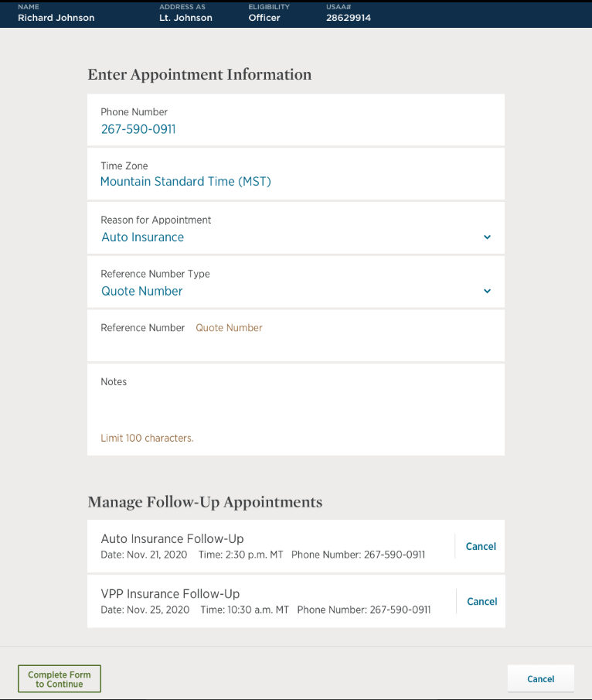Click the Limit 100 characters hint
This screenshot has height=700, width=592.
click(x=147, y=438)
